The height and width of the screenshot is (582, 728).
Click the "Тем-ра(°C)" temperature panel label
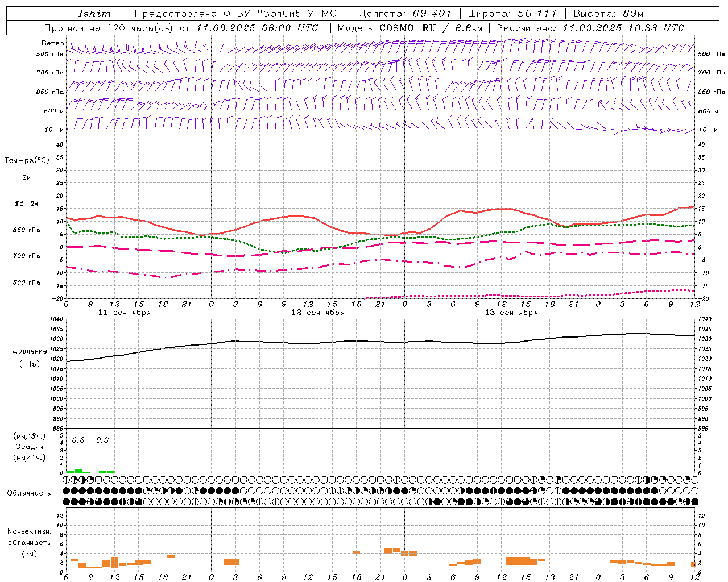[27, 161]
